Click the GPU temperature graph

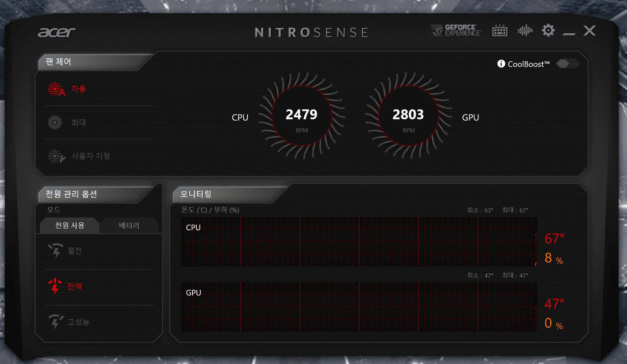click(x=359, y=307)
